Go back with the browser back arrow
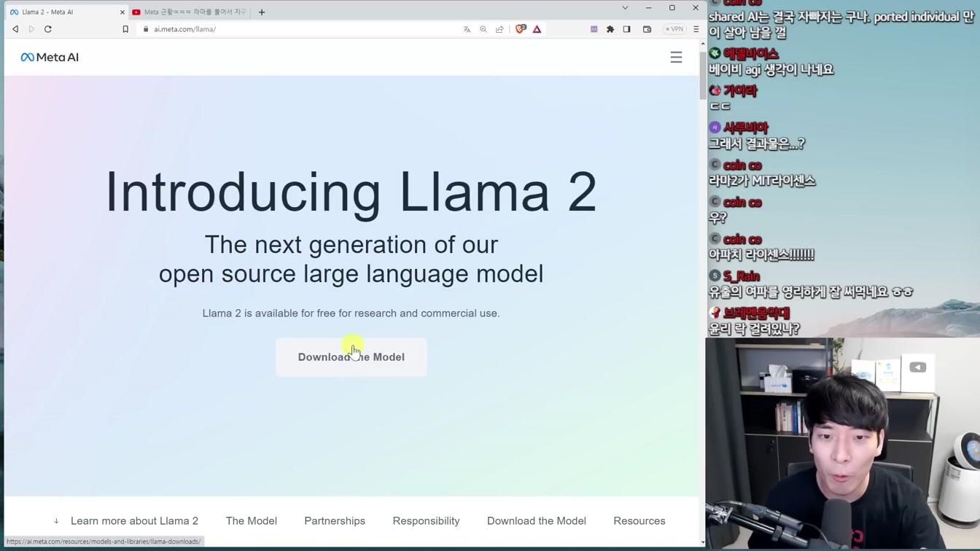The width and height of the screenshot is (980, 551). 15,29
